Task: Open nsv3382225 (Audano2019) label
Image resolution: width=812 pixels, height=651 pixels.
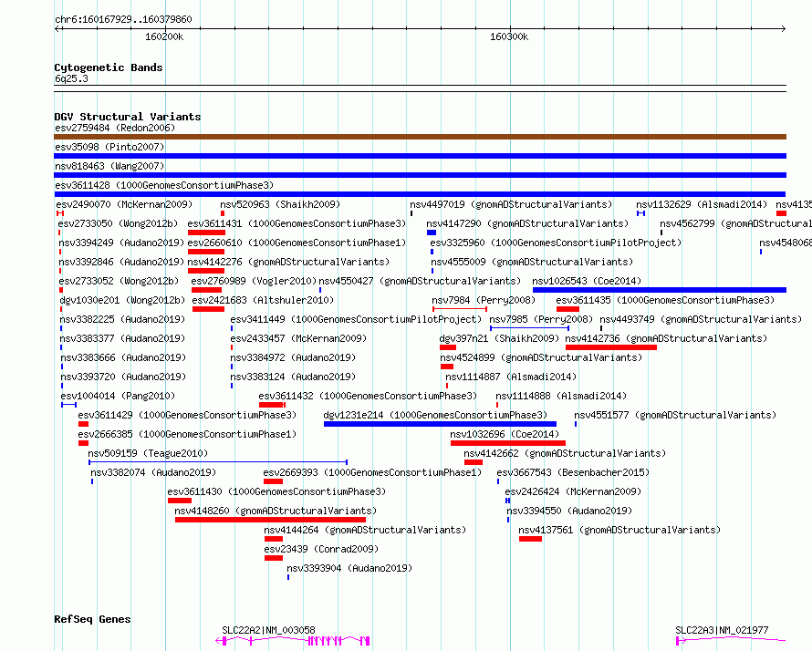Action: (122, 319)
